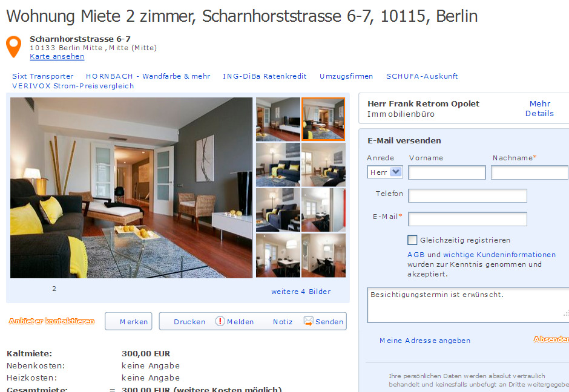Click the Drucken option

coord(189,322)
